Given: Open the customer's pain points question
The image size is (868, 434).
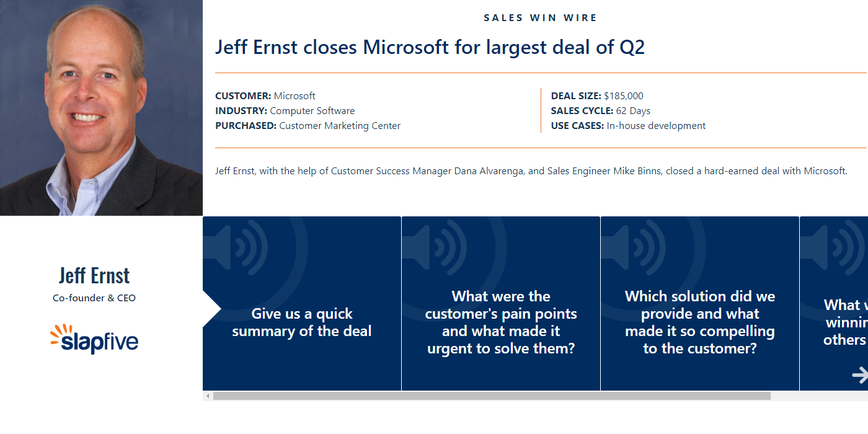Looking at the screenshot, I should click(x=501, y=322).
